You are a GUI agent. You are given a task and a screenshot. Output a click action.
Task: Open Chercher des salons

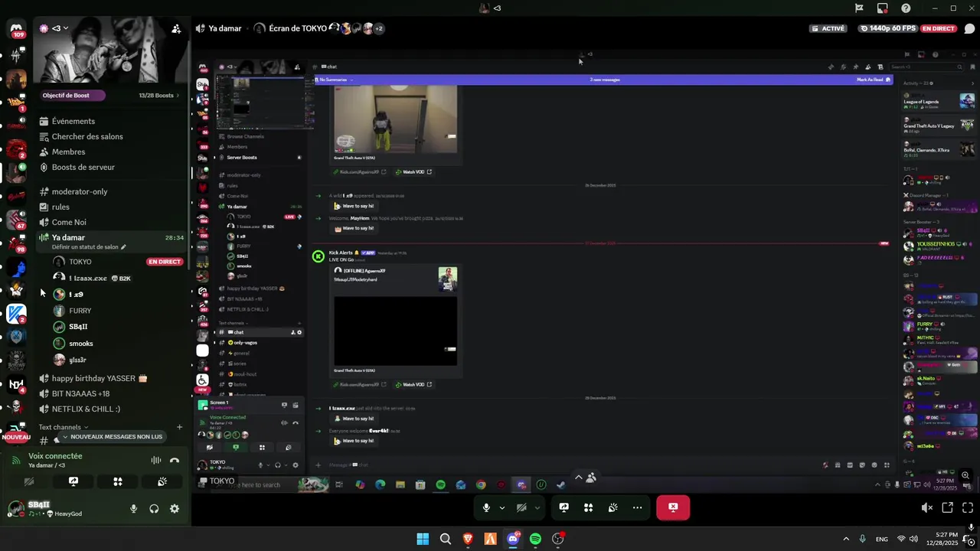click(87, 136)
